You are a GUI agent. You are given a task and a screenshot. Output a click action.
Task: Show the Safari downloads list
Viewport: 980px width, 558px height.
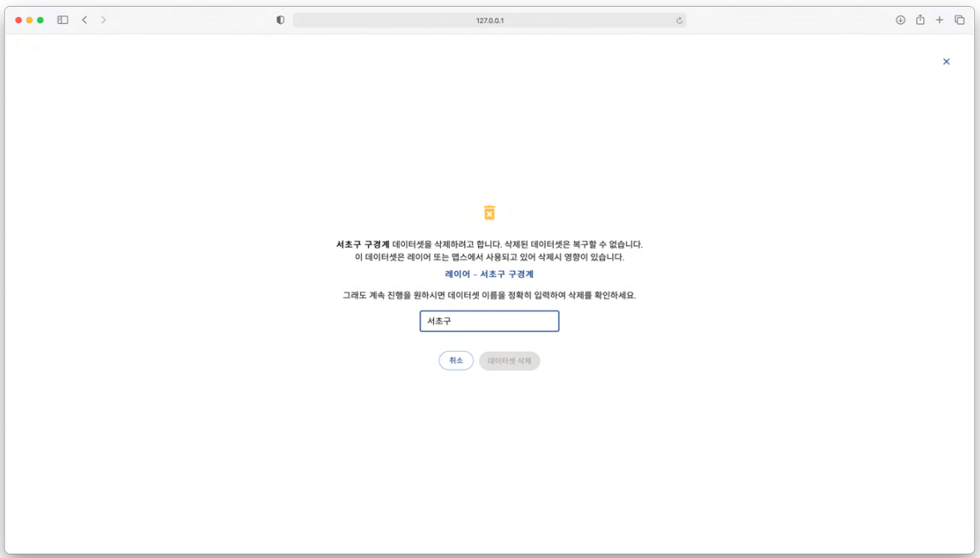(900, 20)
